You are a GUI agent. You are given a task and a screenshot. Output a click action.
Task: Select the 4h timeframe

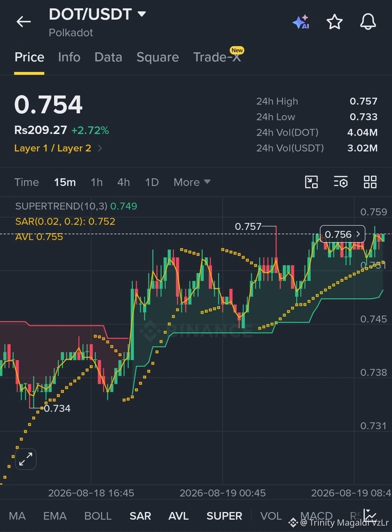[123, 182]
